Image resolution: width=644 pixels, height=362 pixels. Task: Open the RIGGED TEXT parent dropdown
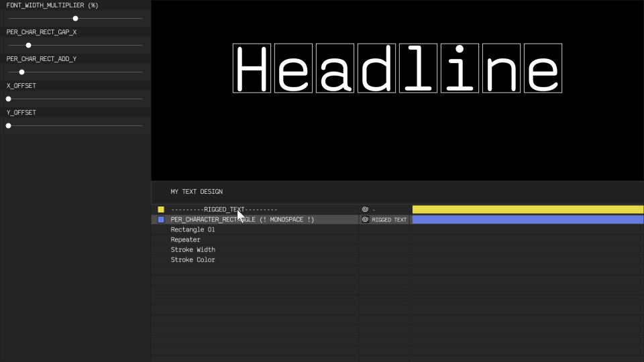pos(389,220)
